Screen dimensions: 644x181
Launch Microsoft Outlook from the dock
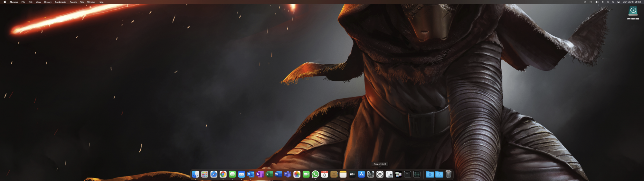click(x=251, y=174)
